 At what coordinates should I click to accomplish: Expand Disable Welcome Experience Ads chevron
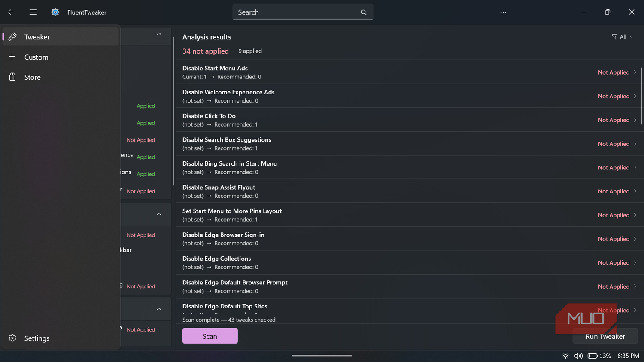pos(635,96)
